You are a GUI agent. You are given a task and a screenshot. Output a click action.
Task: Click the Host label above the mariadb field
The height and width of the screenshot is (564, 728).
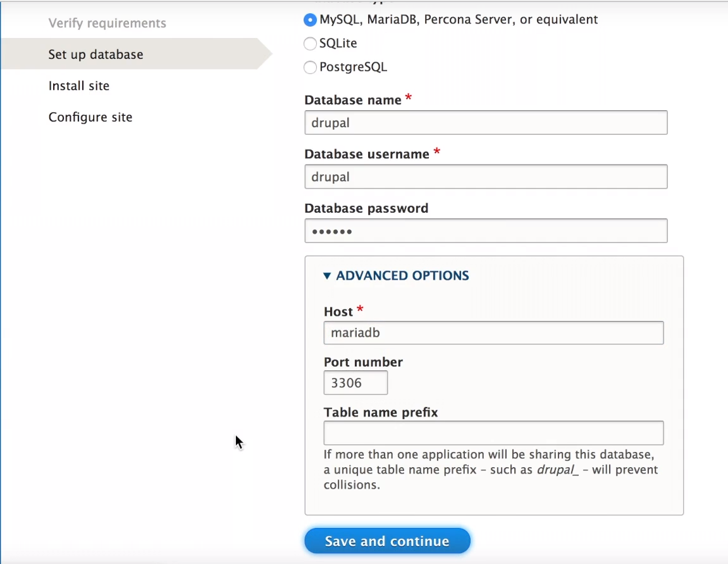point(336,311)
